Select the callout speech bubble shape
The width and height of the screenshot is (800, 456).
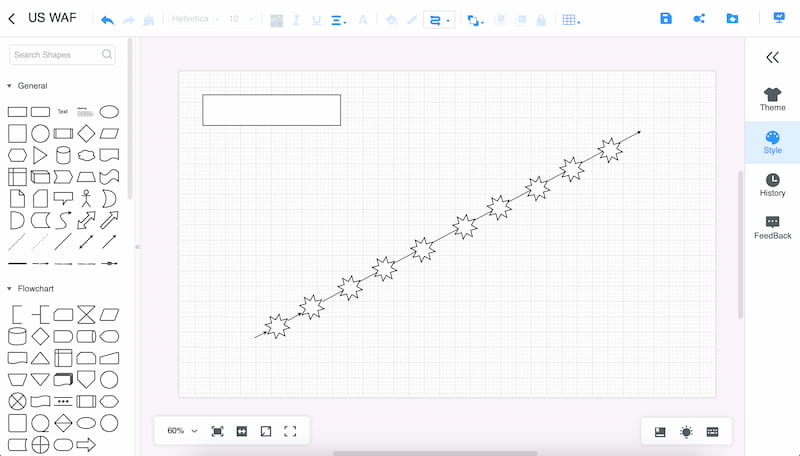pyautogui.click(x=63, y=198)
